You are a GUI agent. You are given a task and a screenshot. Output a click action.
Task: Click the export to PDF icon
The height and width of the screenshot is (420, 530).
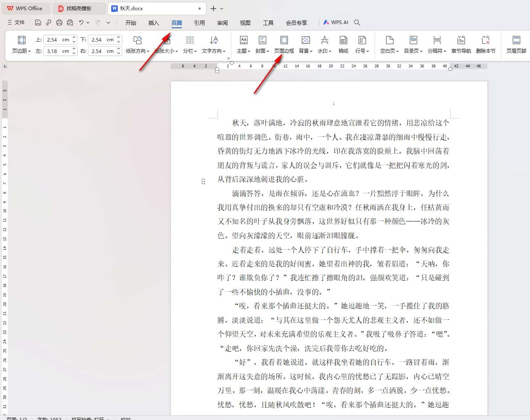pyautogui.click(x=49, y=22)
